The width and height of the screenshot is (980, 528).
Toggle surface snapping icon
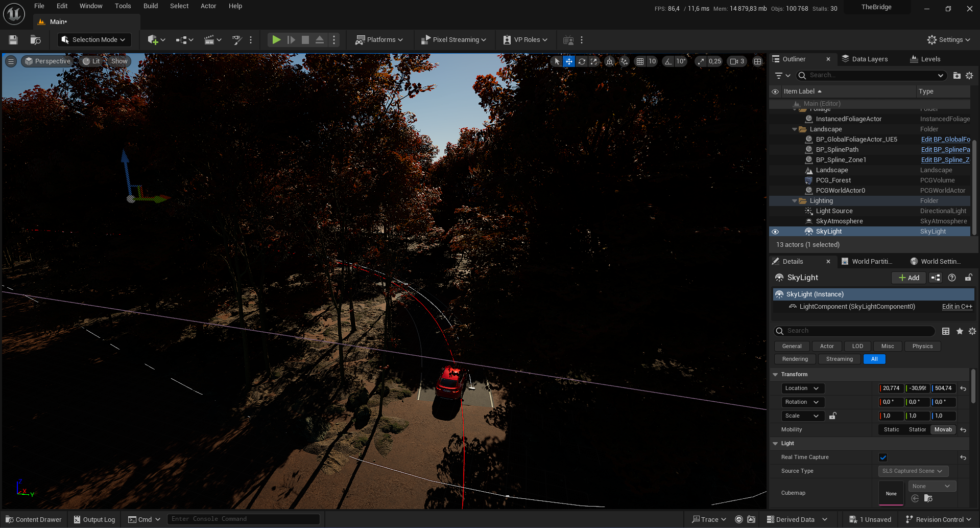625,61
